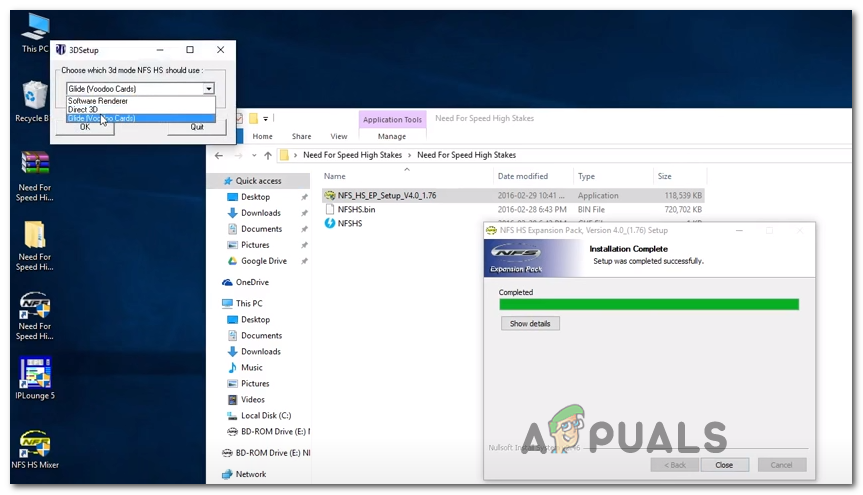Open Pictures under Quick access
Image resolution: width=863 pixels, height=495 pixels.
[x=255, y=245]
